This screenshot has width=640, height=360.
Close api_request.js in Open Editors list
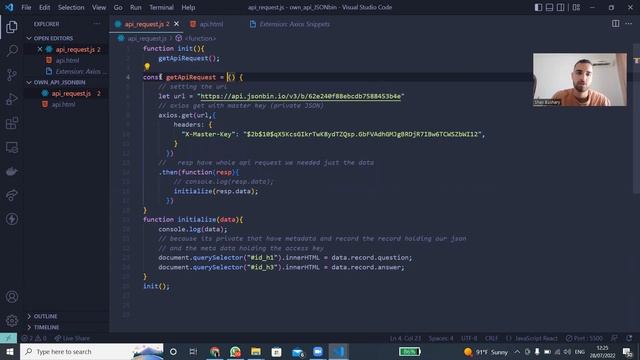(x=40, y=49)
